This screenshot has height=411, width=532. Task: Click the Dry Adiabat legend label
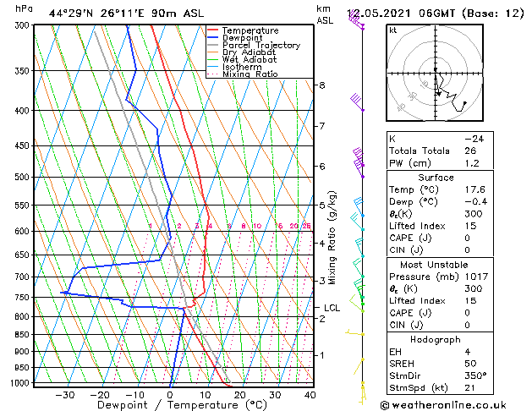tap(249, 52)
